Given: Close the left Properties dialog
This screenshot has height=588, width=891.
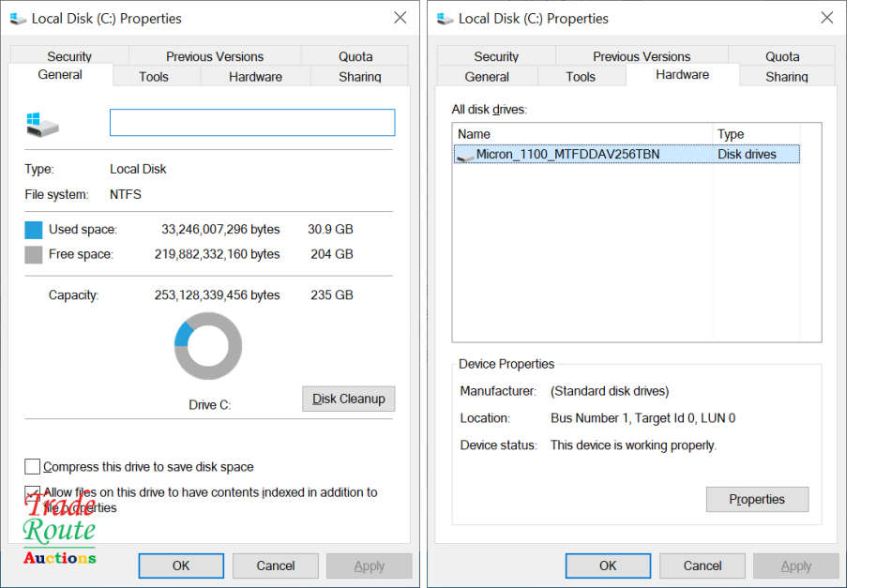Looking at the screenshot, I should (400, 18).
